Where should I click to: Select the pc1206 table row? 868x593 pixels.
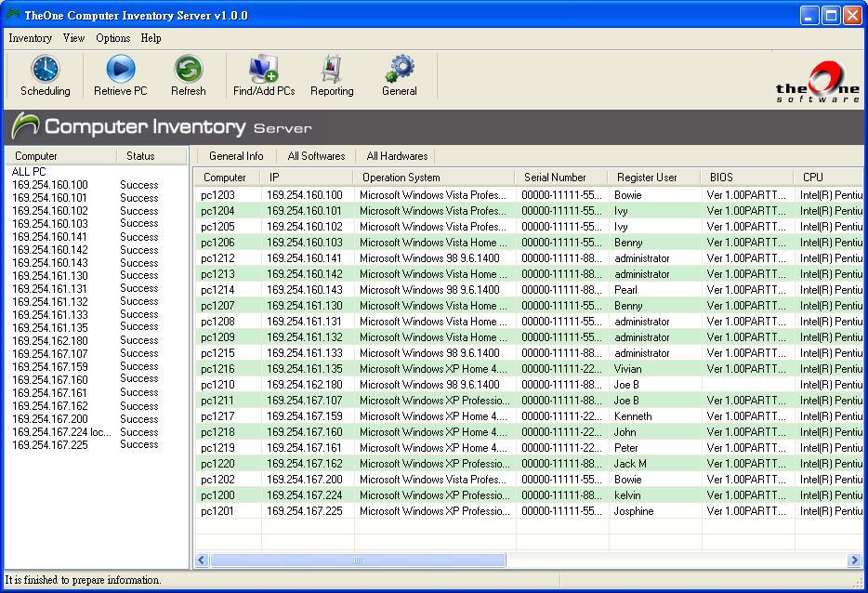(531, 243)
